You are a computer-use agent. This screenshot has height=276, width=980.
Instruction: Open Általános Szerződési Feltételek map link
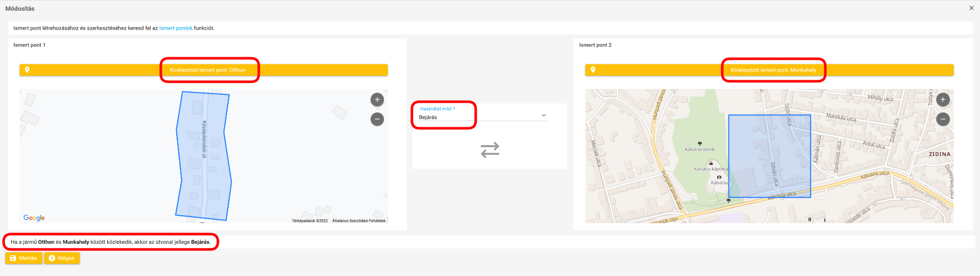pyautogui.click(x=359, y=221)
